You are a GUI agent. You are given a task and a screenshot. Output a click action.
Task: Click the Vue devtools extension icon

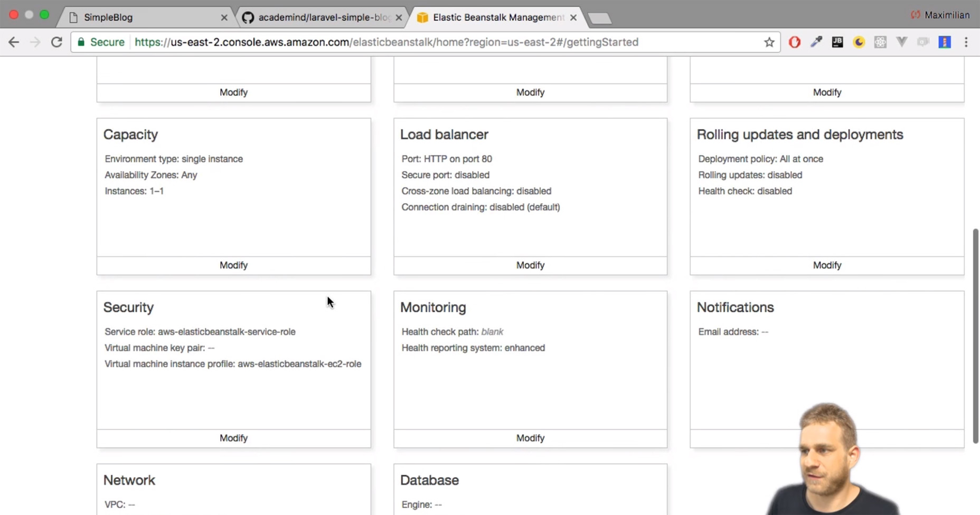point(902,42)
